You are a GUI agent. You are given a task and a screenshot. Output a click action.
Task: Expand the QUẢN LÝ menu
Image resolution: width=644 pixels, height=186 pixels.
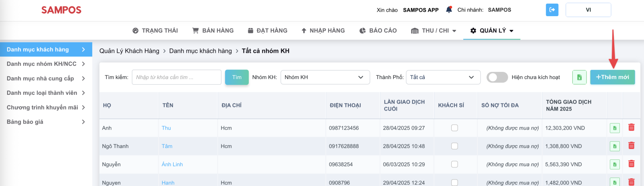pyautogui.click(x=491, y=31)
